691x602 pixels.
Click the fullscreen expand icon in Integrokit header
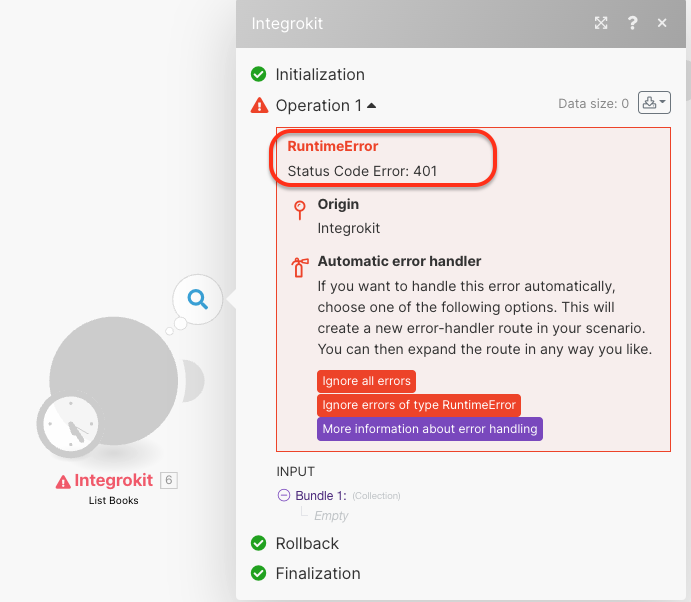click(x=601, y=23)
